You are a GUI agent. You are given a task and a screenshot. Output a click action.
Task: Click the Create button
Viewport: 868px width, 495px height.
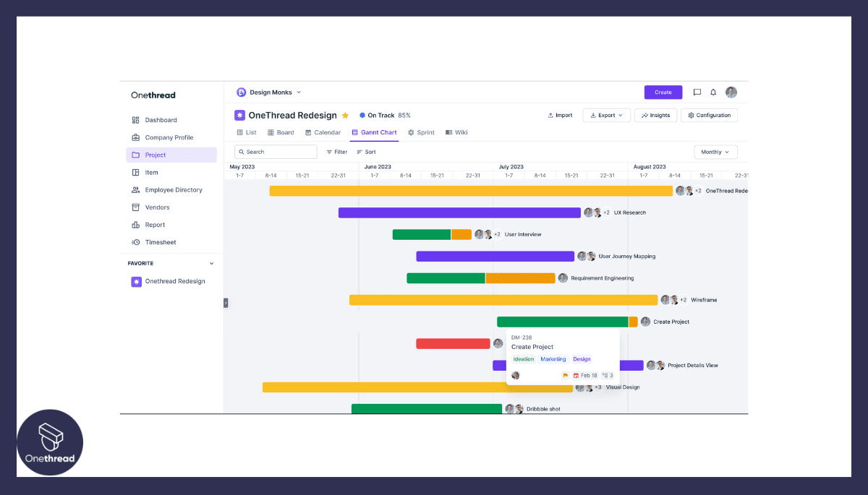tap(663, 92)
